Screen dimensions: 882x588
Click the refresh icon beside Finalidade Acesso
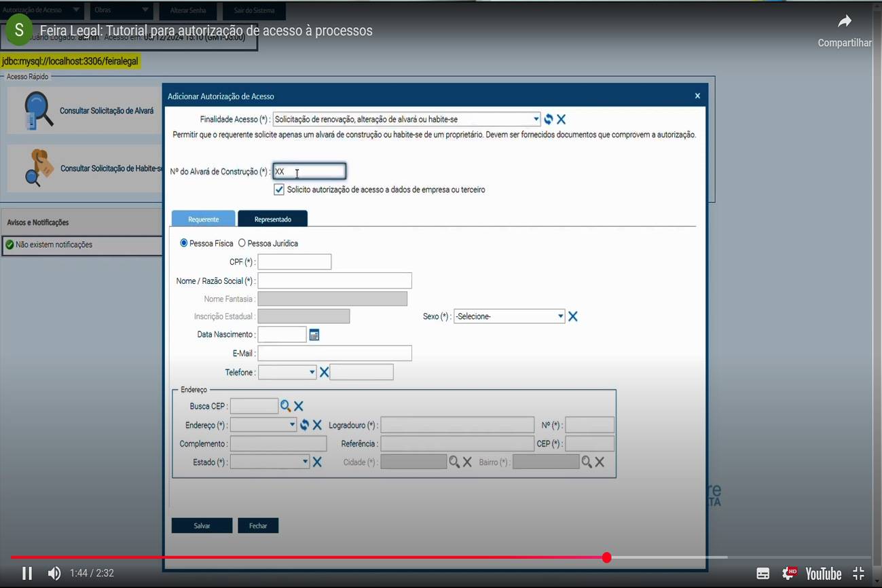coord(549,120)
